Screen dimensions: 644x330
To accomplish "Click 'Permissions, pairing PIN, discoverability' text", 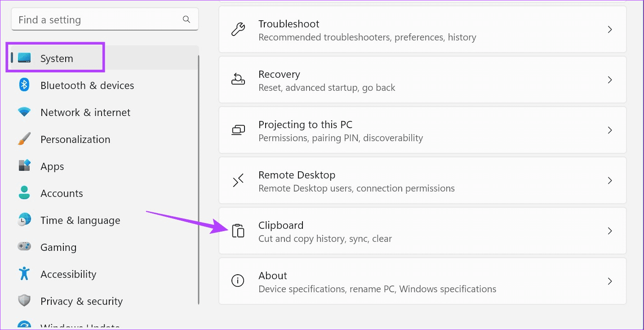I will [x=341, y=138].
